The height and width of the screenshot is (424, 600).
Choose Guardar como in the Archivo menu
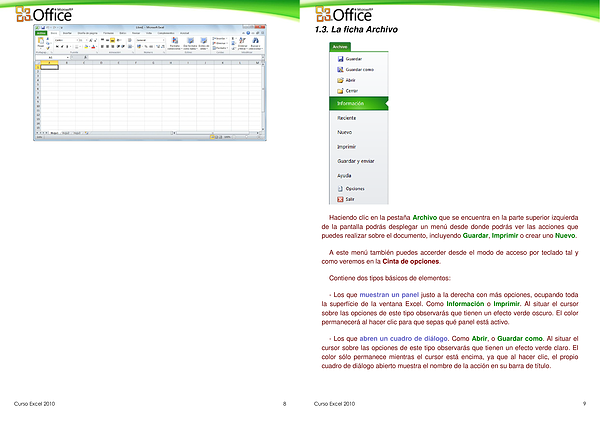pos(355,70)
